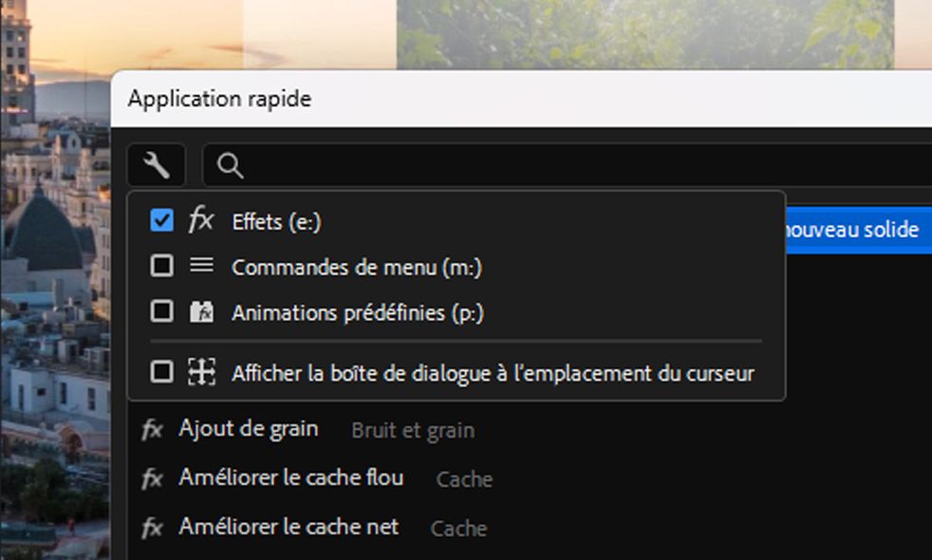
Task: Click the wrench settings icon
Action: 156,166
